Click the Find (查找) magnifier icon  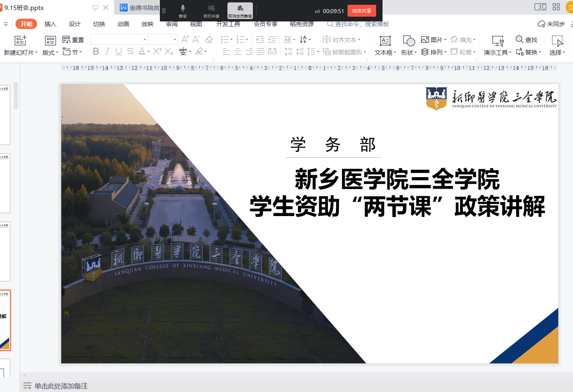(519, 39)
